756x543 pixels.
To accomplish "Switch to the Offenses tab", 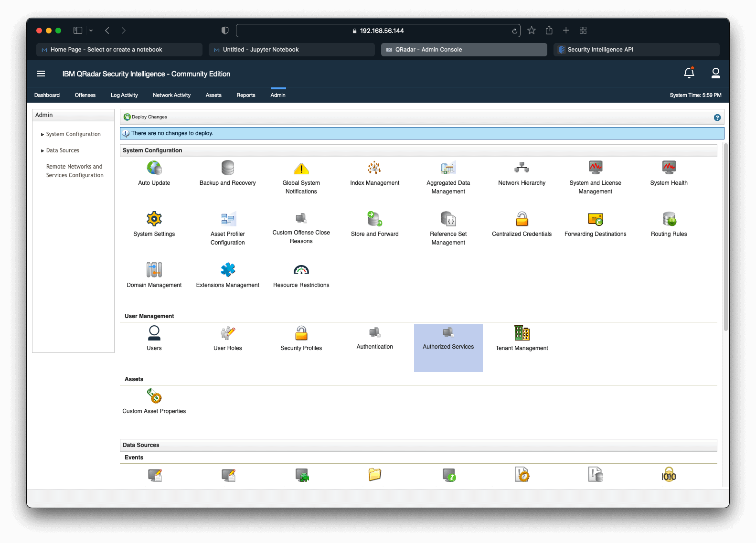I will click(85, 95).
